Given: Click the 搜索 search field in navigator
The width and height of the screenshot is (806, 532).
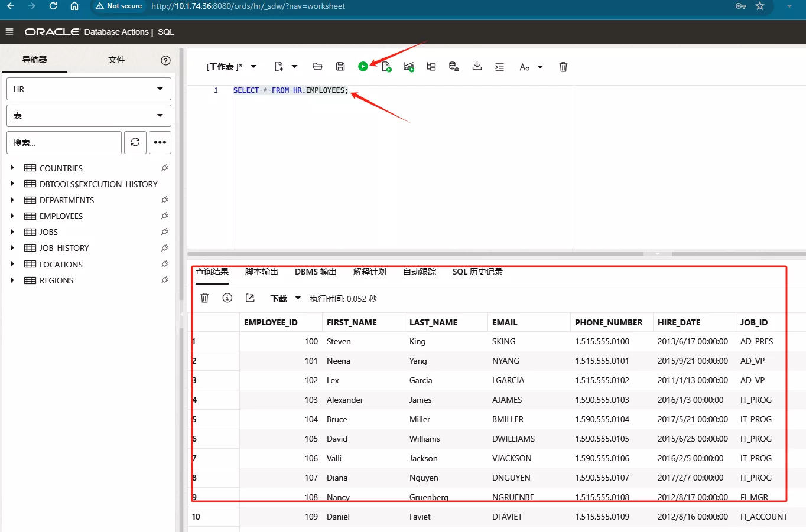Looking at the screenshot, I should click(64, 142).
